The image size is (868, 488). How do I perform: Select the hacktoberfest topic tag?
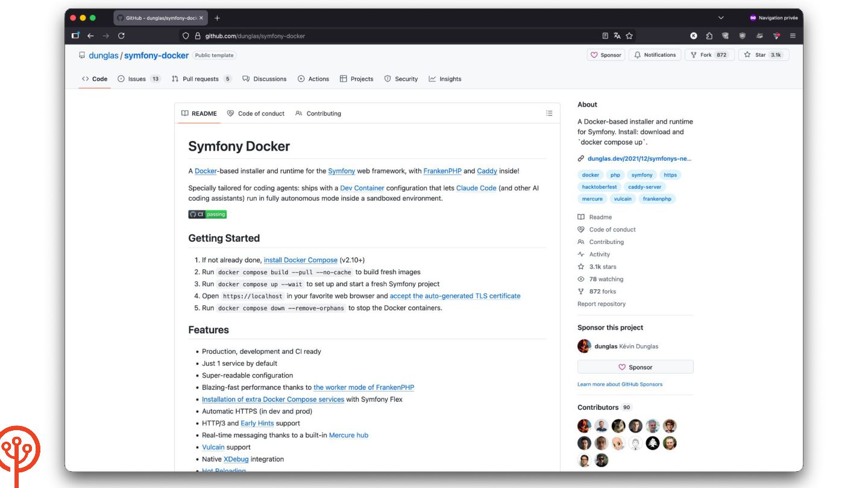(x=599, y=187)
